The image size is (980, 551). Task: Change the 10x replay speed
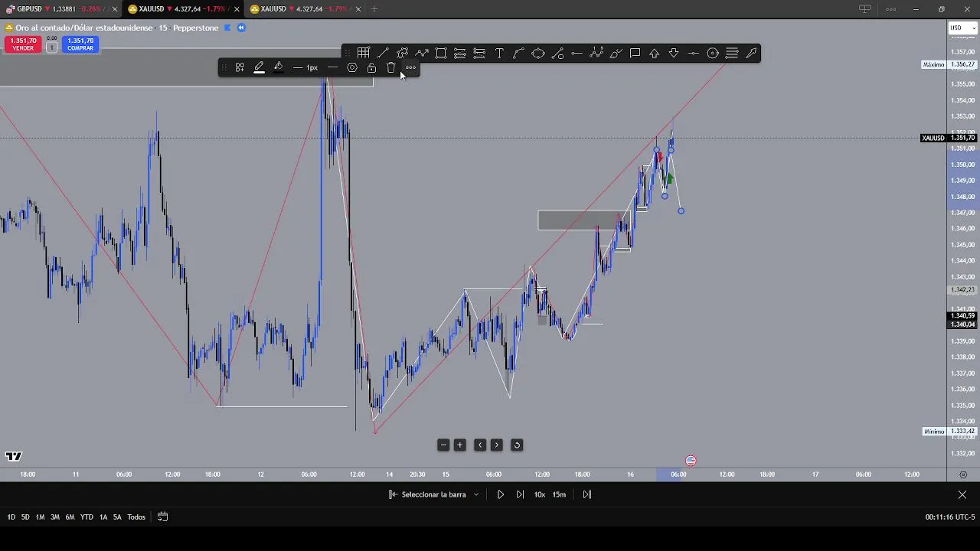pos(540,494)
